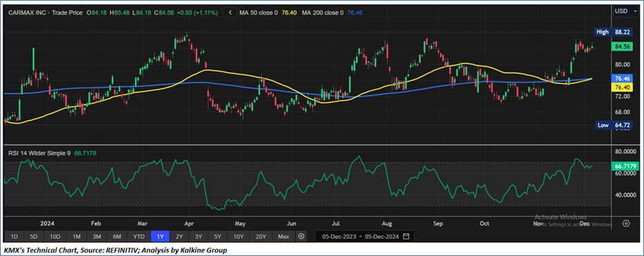The image size is (644, 256).
Task: Choose the Max range
Action: [x=284, y=236]
